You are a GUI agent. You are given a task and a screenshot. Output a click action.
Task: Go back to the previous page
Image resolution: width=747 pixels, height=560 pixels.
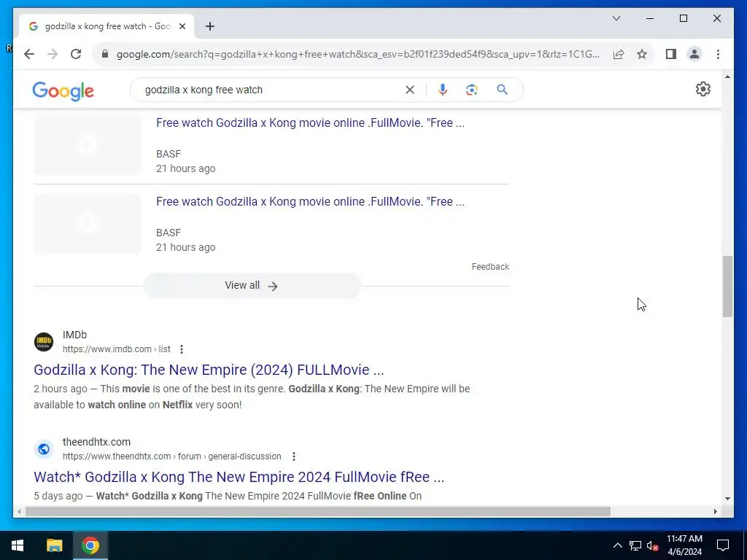click(x=29, y=54)
